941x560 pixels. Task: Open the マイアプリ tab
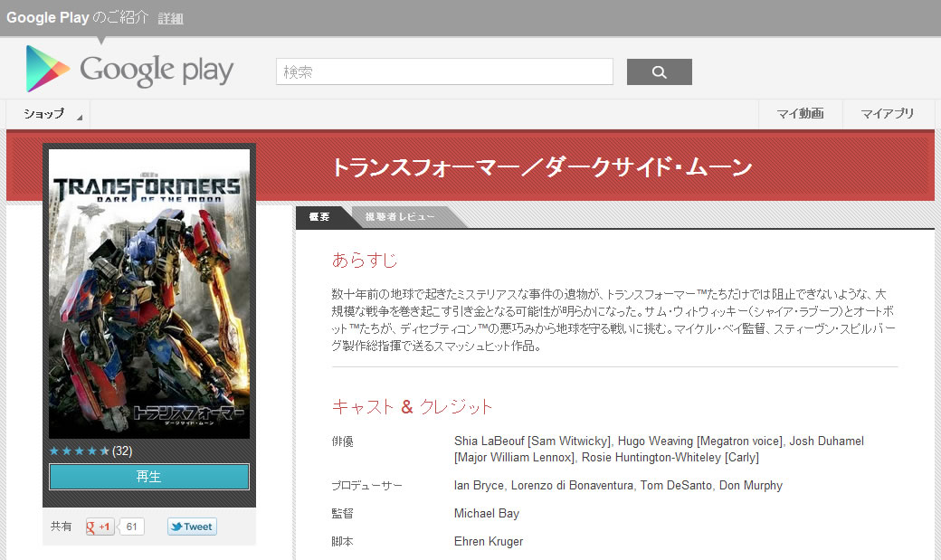[x=887, y=113]
